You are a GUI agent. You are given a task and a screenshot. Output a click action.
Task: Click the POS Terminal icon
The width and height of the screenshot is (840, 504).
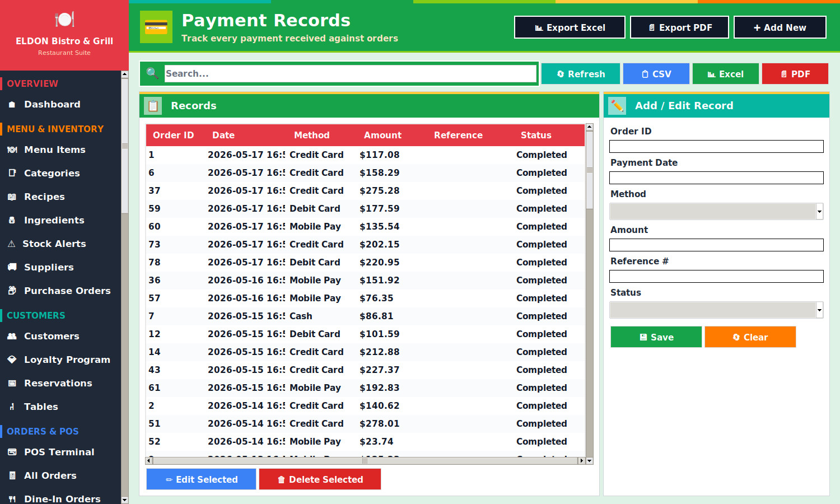point(12,452)
